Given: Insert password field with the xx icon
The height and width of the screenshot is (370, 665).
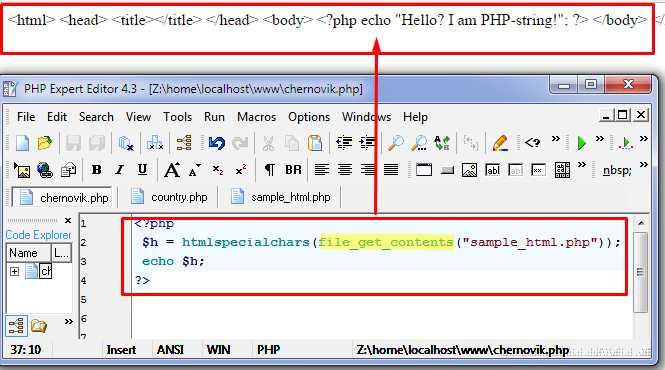Looking at the screenshot, I should click(538, 171).
